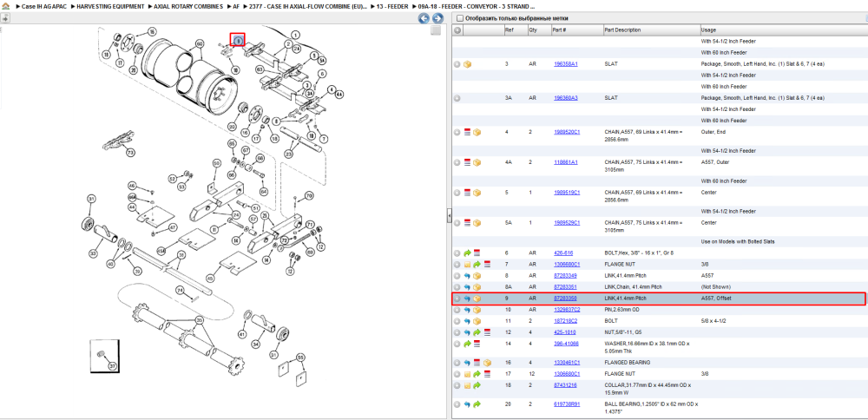Click green arrow icon on bolt 426-616 row

(467, 253)
